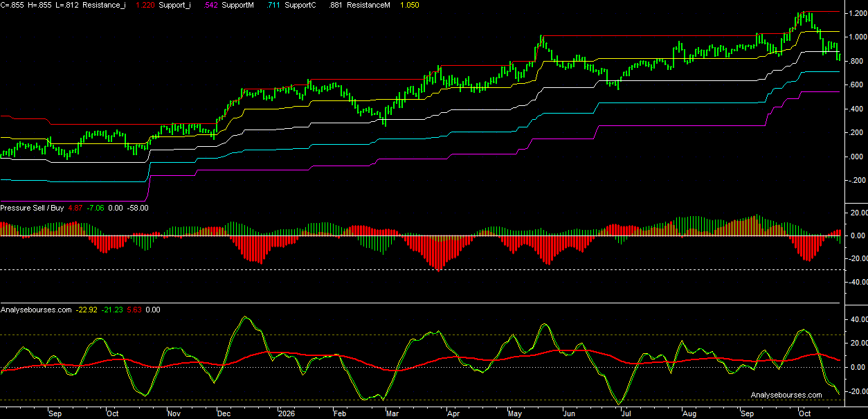Click the "1.200" price axis label

pyautogui.click(x=856, y=13)
